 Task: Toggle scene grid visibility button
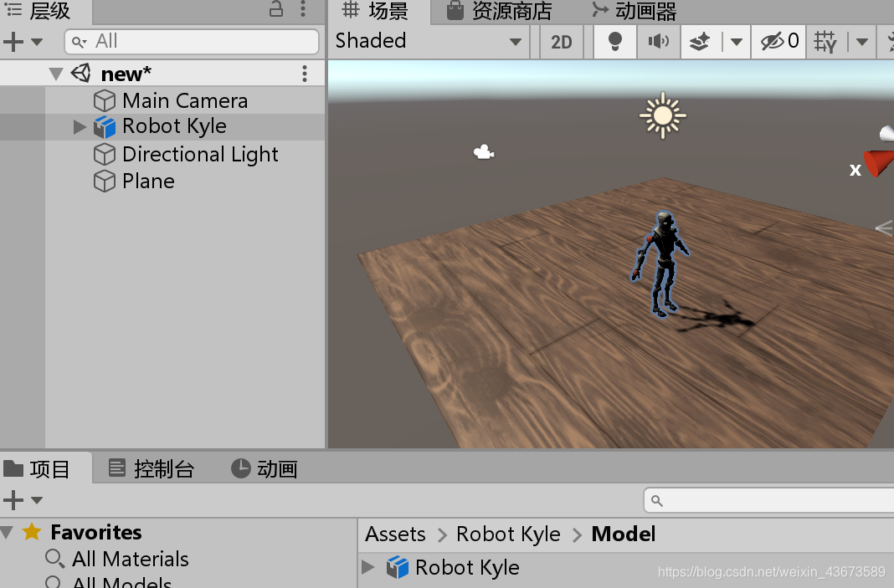point(825,42)
